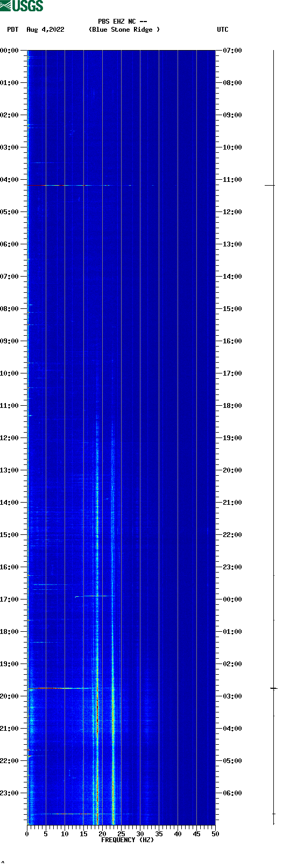Click the seismogram spike near 11:00 UTC

pyautogui.click(x=270, y=185)
